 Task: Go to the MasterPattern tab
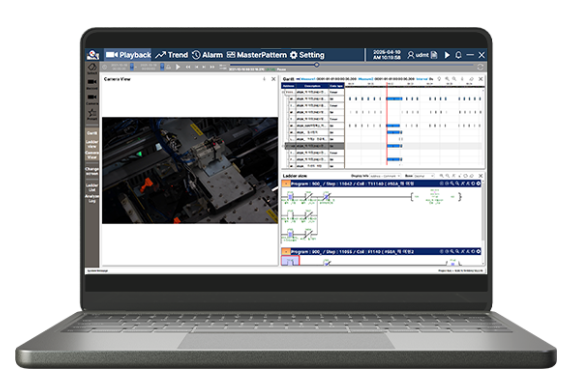click(257, 55)
